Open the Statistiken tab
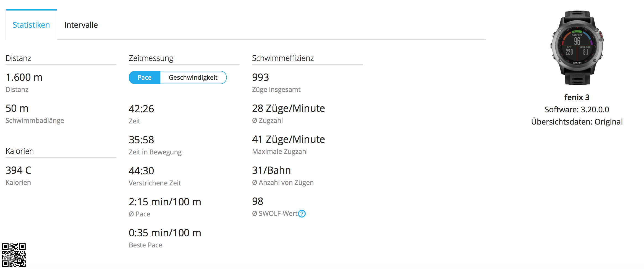This screenshot has height=269, width=644. click(31, 25)
